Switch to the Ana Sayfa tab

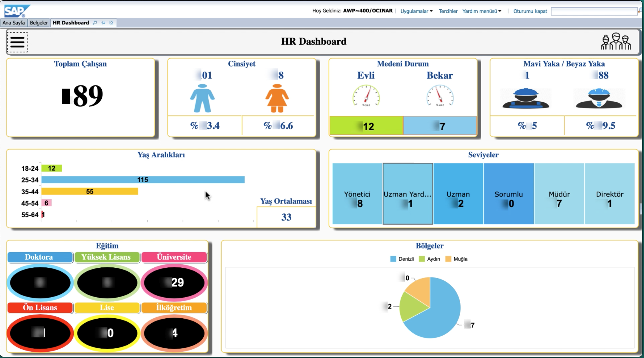click(14, 23)
